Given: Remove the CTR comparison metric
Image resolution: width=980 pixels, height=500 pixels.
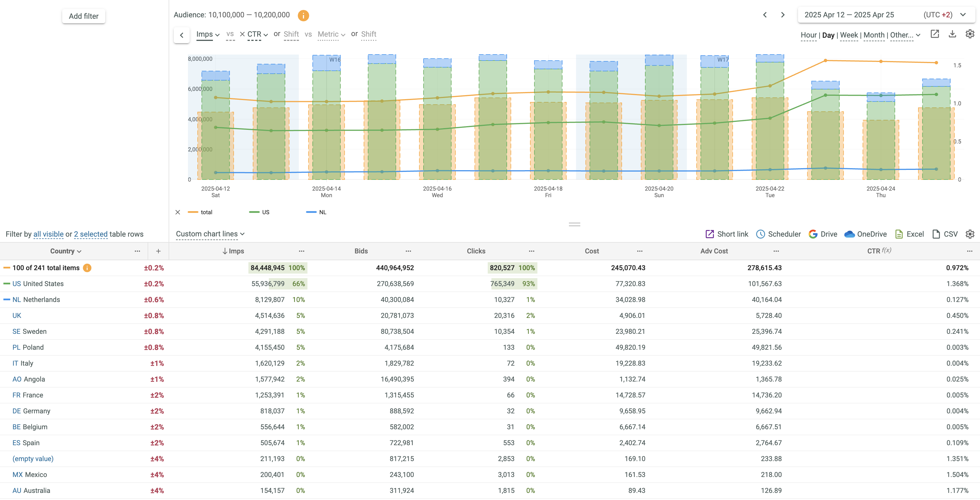Looking at the screenshot, I should pos(242,34).
